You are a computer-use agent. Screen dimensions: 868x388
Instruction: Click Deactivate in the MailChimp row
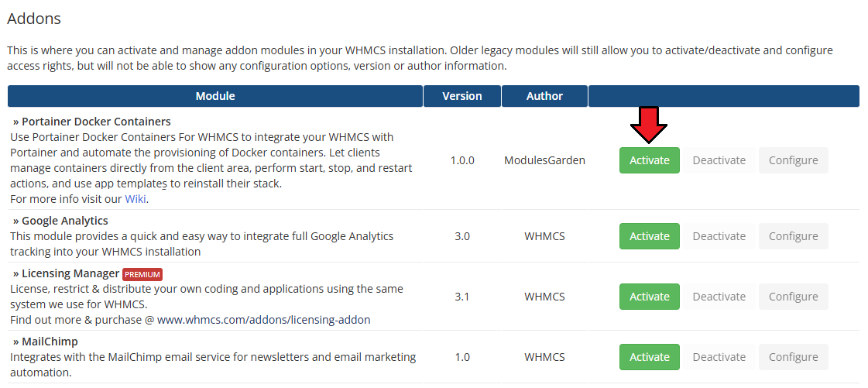click(x=719, y=357)
